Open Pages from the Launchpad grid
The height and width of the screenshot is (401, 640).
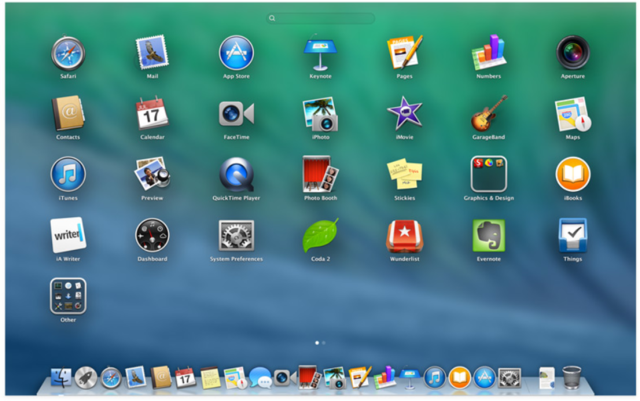pyautogui.click(x=404, y=52)
